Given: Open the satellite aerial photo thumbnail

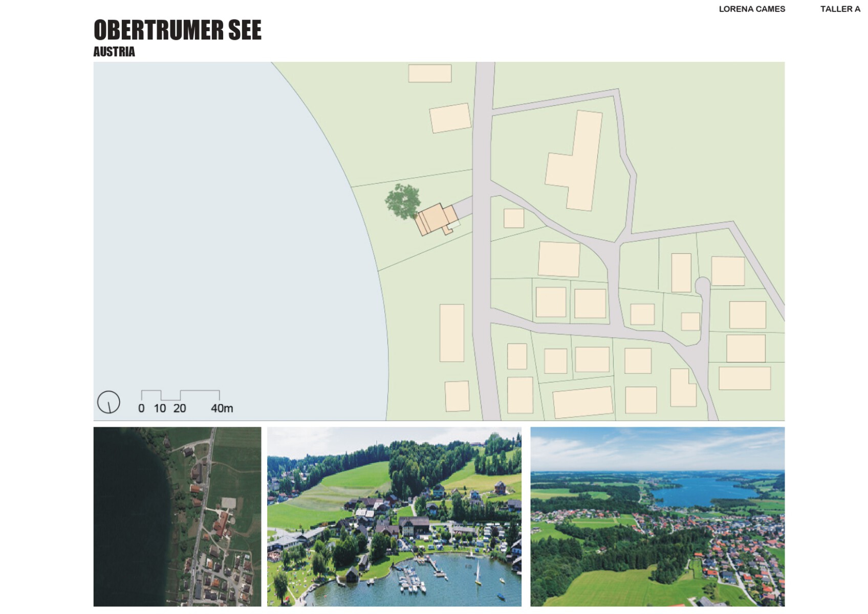Looking at the screenshot, I should (177, 517).
